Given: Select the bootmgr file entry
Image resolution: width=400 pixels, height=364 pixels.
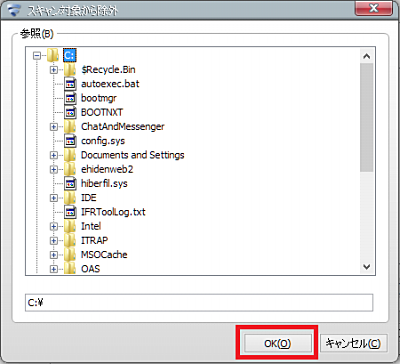Looking at the screenshot, I should tap(99, 98).
